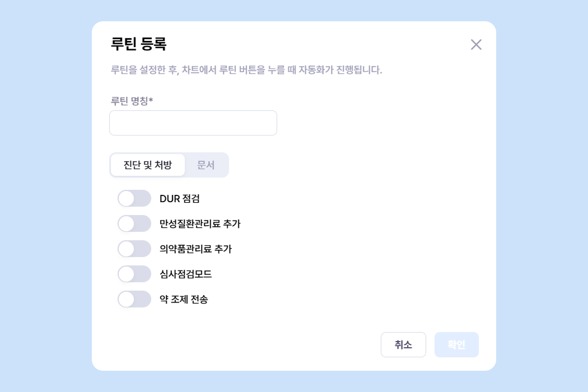Click the DUR 점검 text label

tap(180, 198)
